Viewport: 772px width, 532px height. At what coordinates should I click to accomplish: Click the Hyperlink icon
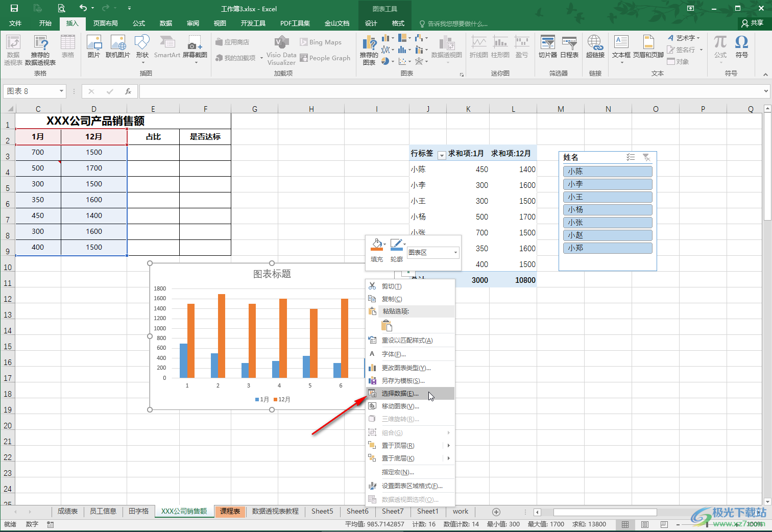pos(595,47)
